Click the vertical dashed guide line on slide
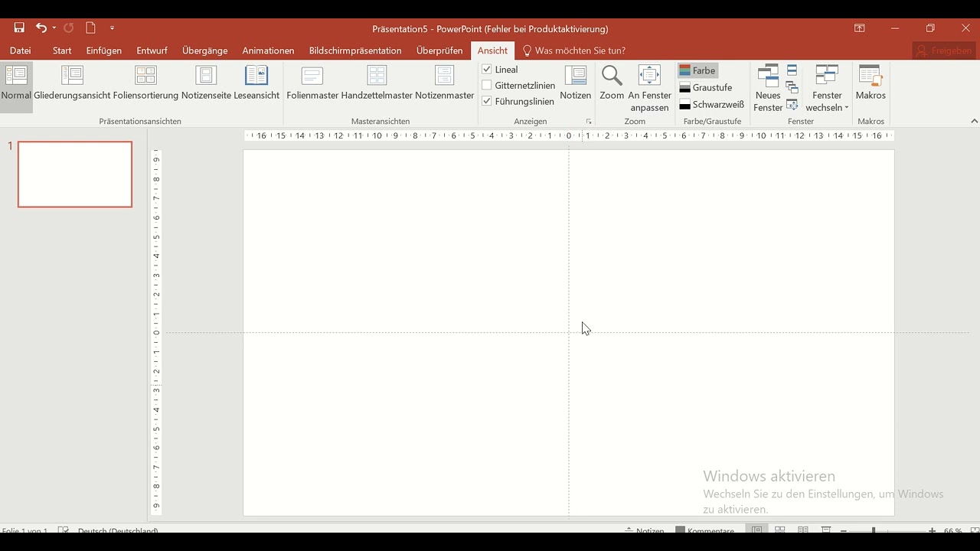Screen dimensions: 980x551 (x=569, y=333)
